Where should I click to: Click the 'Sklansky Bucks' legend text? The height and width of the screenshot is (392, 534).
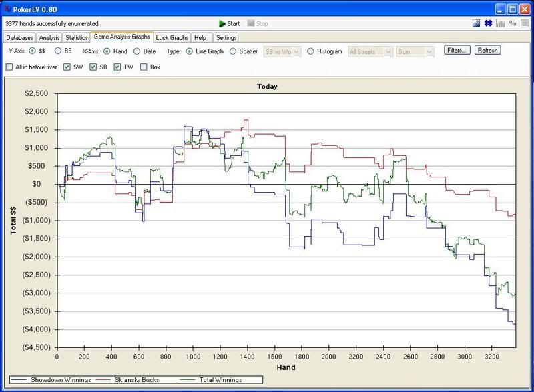137,380
